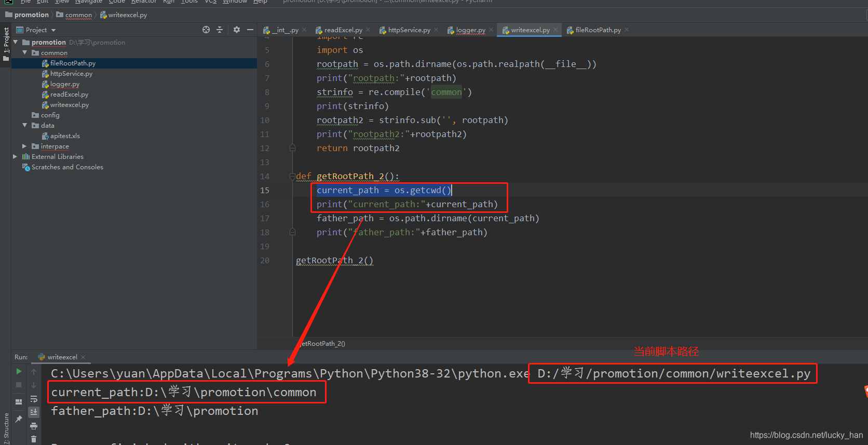
Task: Go down the stack trace
Action: [x=34, y=385]
